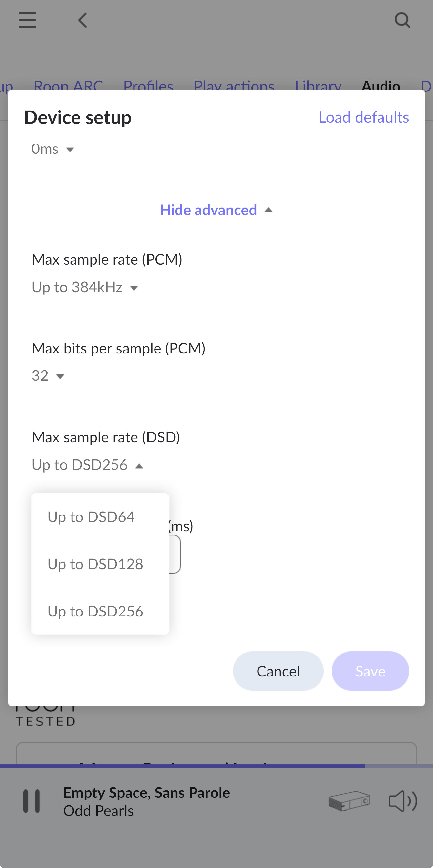Open the 32 bits per sample dropdown
The image size is (433, 868).
(x=48, y=376)
